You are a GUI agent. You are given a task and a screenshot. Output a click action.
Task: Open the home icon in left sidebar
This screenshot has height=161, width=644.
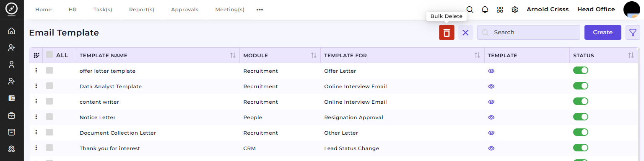(12, 31)
